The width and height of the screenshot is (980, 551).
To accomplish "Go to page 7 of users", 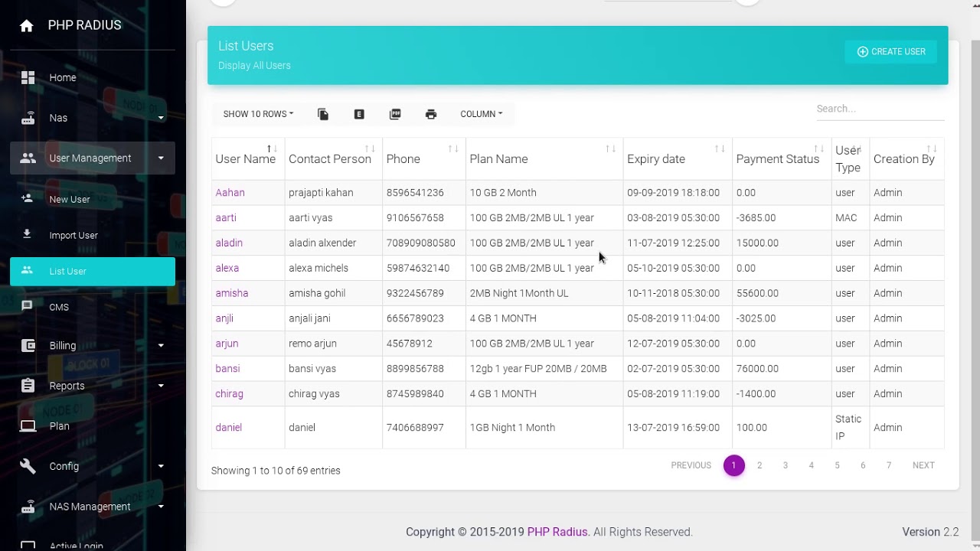I will (x=889, y=465).
